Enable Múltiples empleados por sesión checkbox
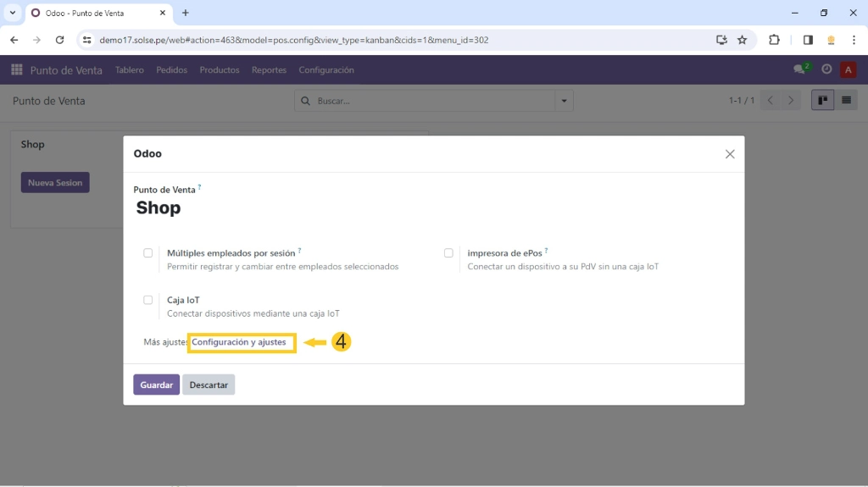This screenshot has width=868, height=487. (148, 253)
